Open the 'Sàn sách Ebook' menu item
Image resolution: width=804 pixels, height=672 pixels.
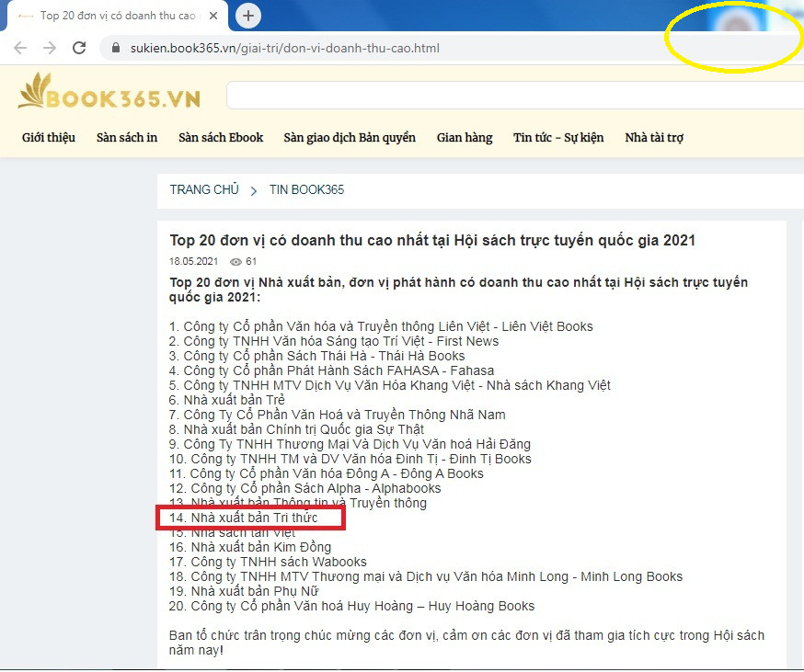coord(221,137)
